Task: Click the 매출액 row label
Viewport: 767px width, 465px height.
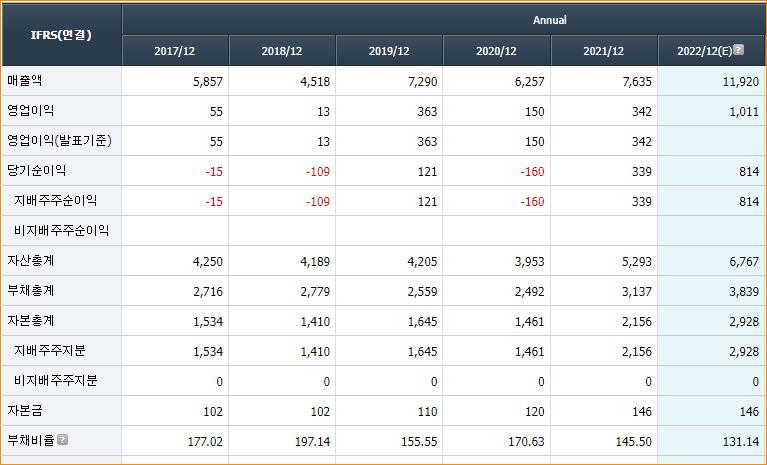Action: (24, 80)
